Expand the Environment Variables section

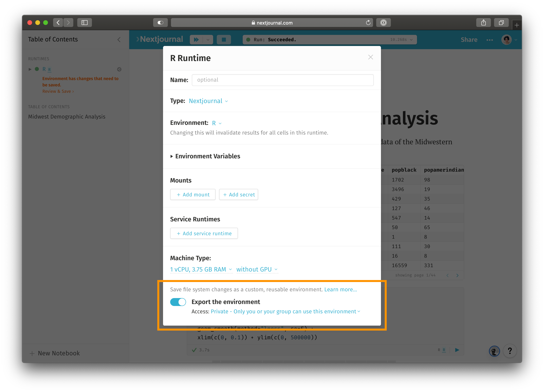205,156
